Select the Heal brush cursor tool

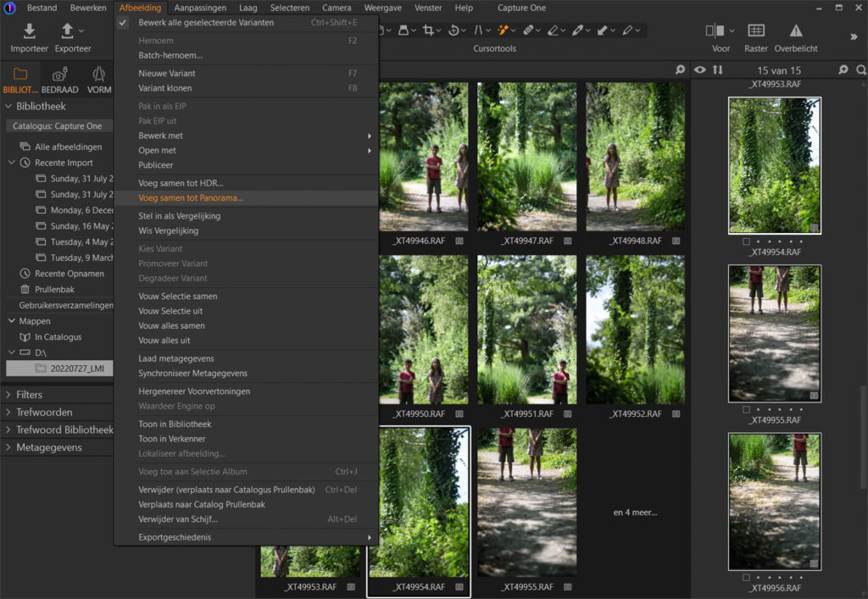[x=527, y=31]
